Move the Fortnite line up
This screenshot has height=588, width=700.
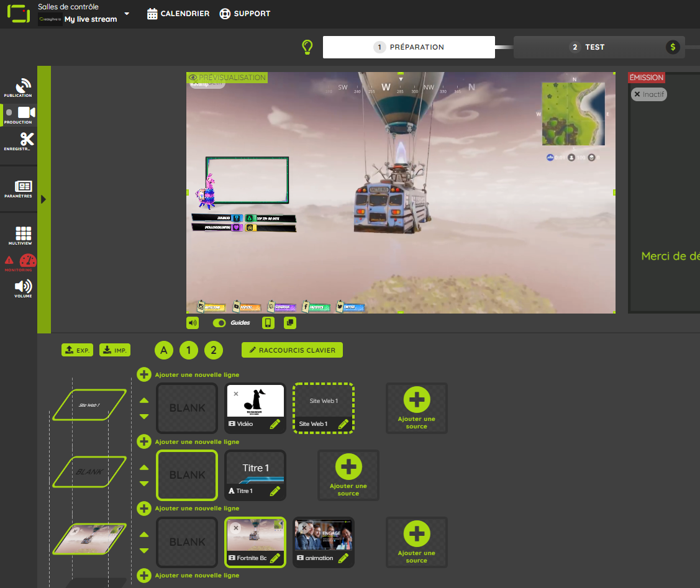tap(143, 535)
